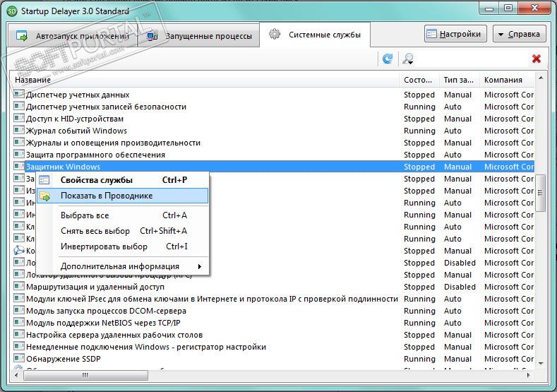
Task: Switch to Запущенные процессы tab
Action: click(x=199, y=36)
